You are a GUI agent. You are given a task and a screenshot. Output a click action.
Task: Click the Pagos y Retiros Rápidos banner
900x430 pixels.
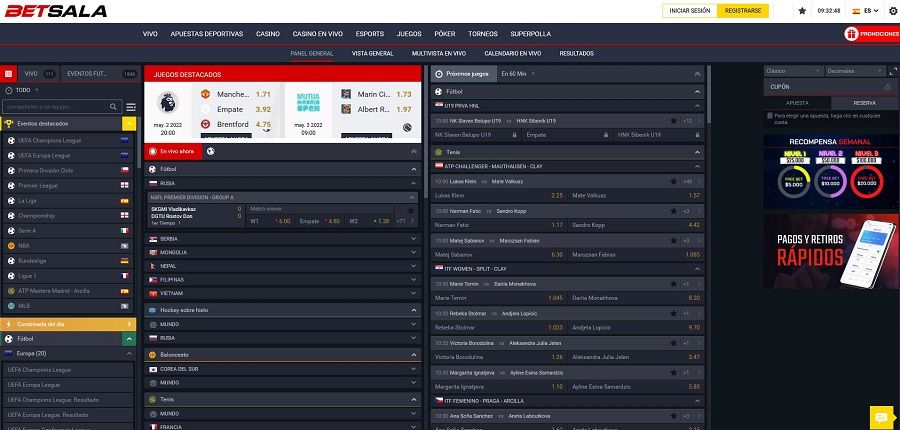coord(831,251)
